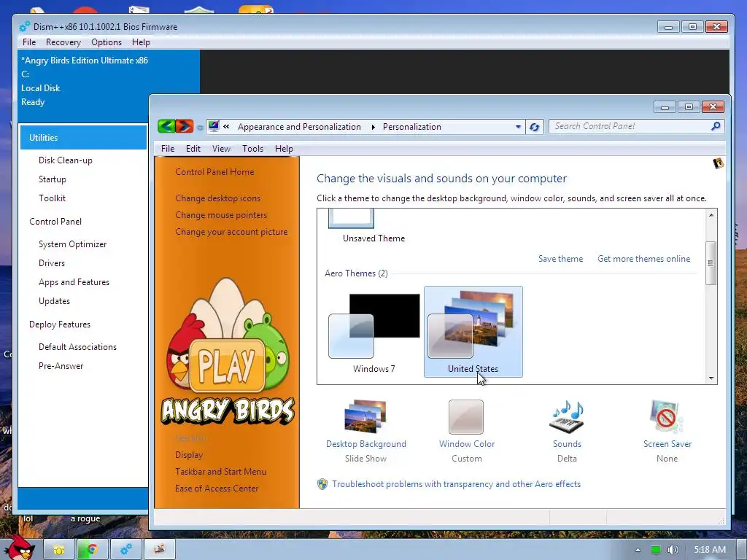Open the Angry Birds Start button
Screen dimensions: 747x560
click(19, 548)
